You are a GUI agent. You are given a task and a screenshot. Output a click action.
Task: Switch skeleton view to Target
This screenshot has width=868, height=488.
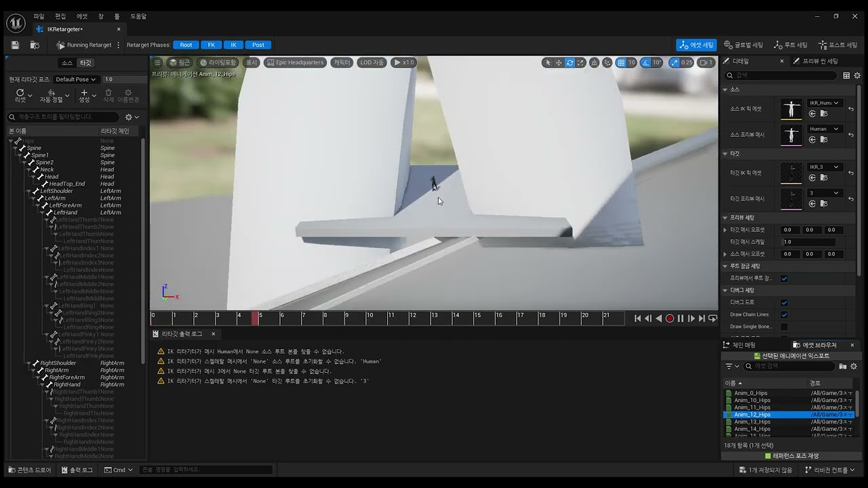tap(85, 62)
